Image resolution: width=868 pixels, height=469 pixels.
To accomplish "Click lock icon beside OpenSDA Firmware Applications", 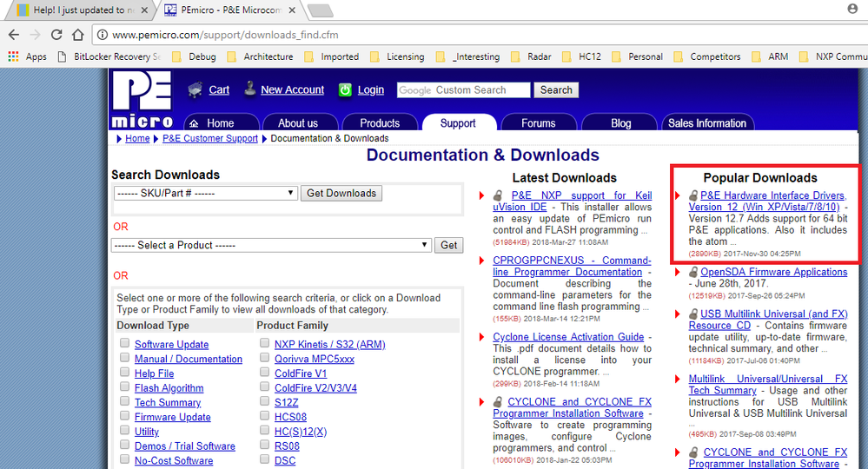I will (693, 272).
